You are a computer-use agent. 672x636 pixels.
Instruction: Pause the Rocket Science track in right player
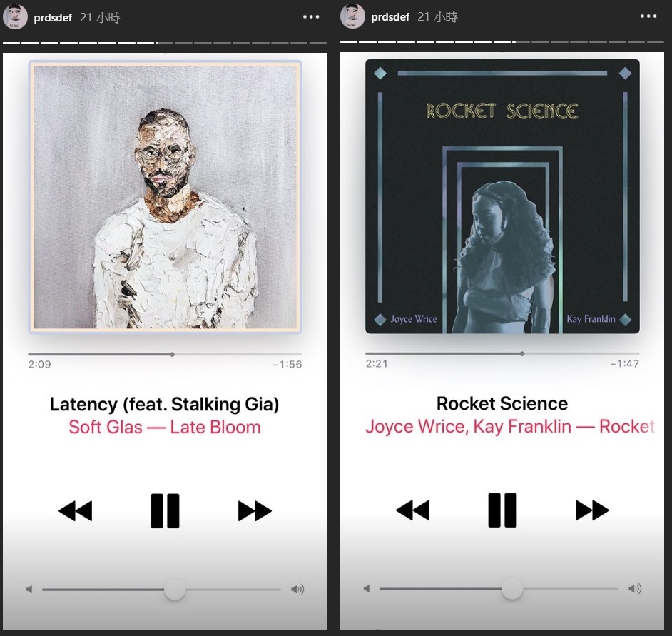click(502, 510)
